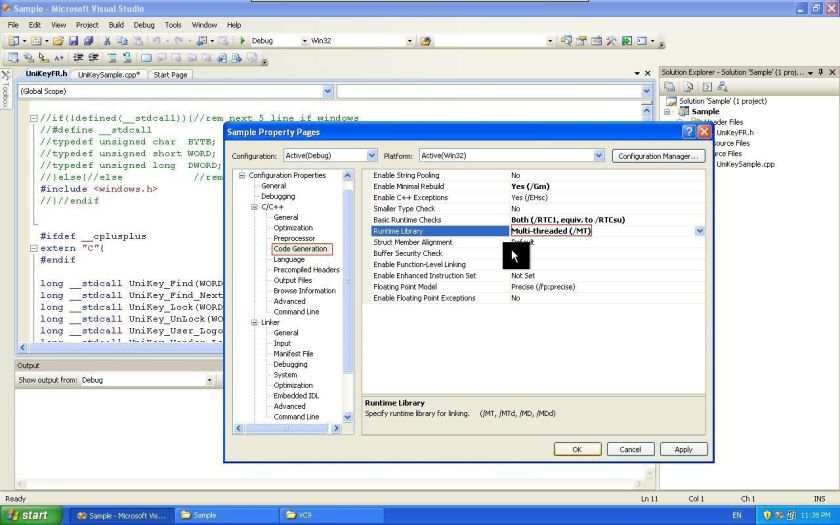Image resolution: width=840 pixels, height=525 pixels.
Task: Click the Undo toolbar icon
Action: pyautogui.click(x=156, y=41)
